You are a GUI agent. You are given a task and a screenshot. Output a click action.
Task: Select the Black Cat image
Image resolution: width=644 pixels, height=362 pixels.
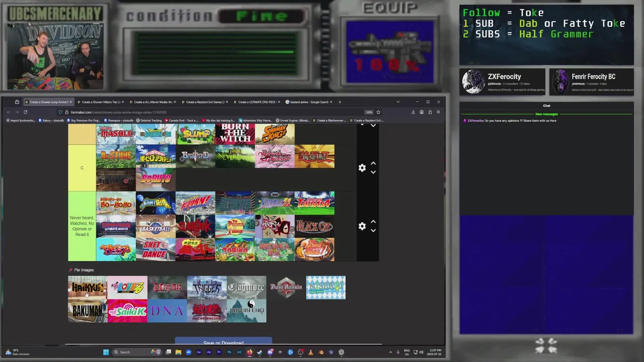pyautogui.click(x=314, y=226)
